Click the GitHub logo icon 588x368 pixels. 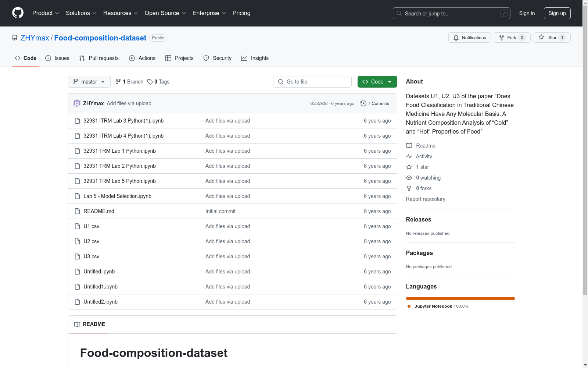pos(18,13)
